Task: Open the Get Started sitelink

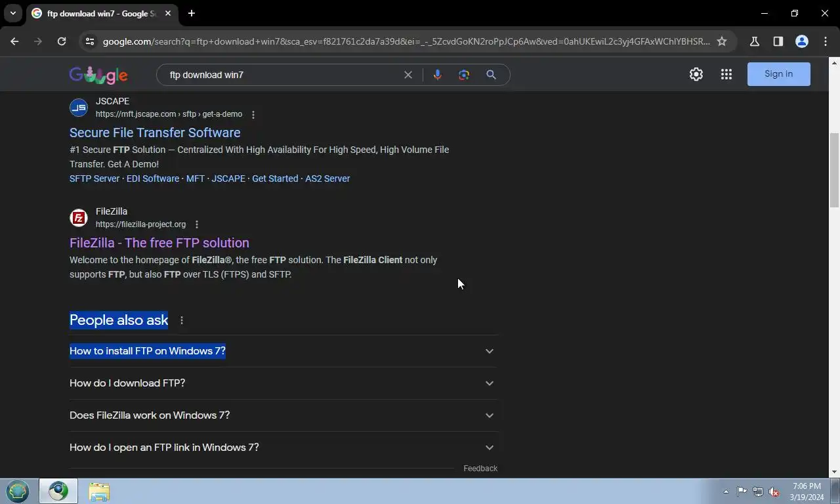Action: pos(275,178)
